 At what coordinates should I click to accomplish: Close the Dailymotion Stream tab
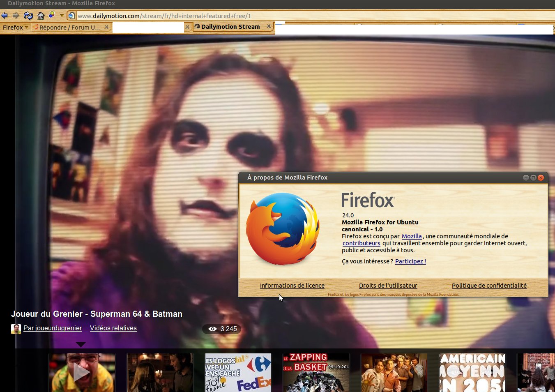click(x=269, y=26)
